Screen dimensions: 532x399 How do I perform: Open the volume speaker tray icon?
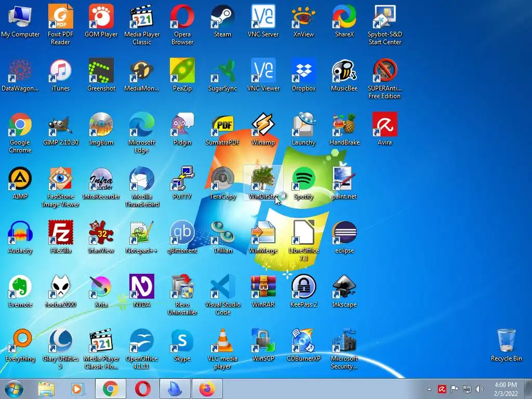click(480, 389)
